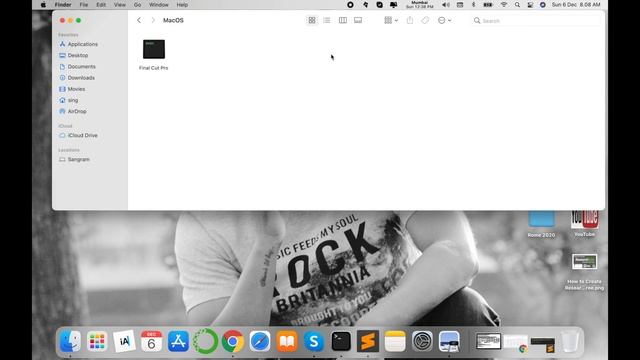Go back using the Finder back arrow
The height and width of the screenshot is (360, 640).
[139, 20]
